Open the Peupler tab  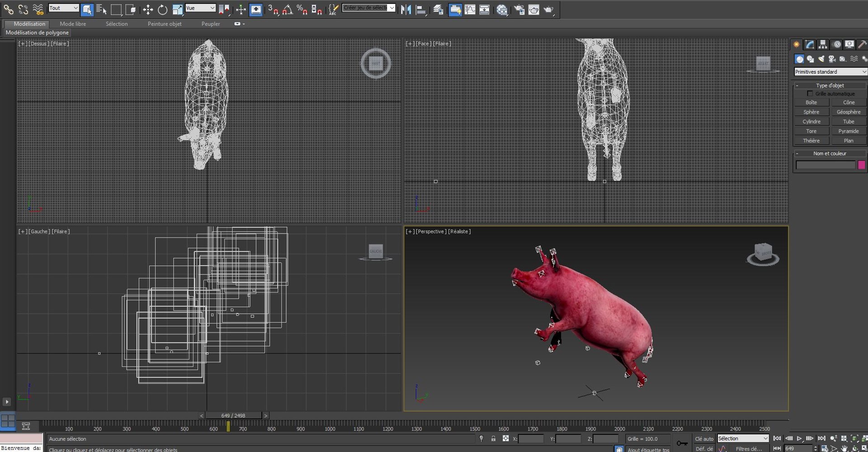(211, 24)
